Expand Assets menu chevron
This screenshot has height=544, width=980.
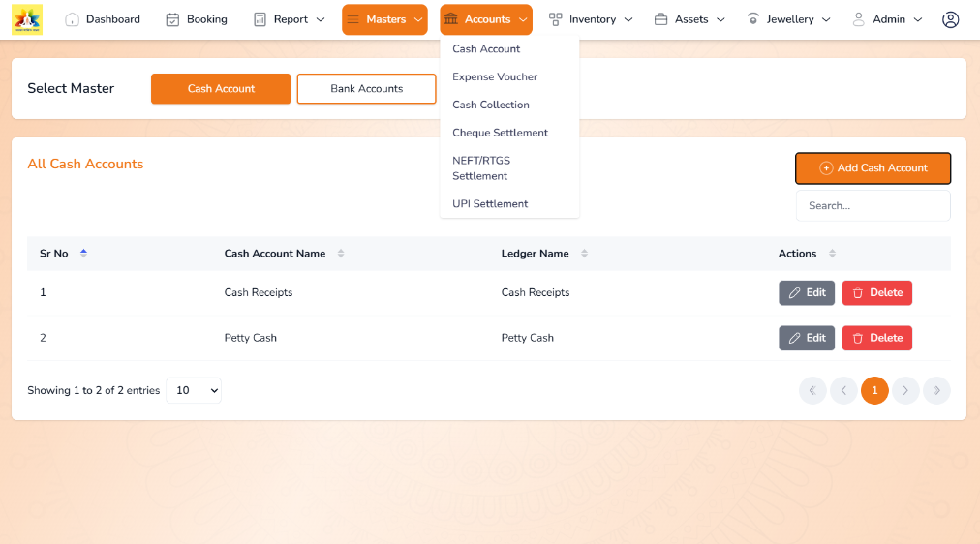[x=720, y=20]
